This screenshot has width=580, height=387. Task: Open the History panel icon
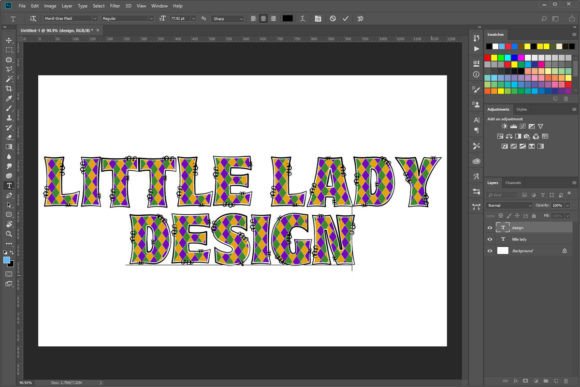[x=476, y=38]
